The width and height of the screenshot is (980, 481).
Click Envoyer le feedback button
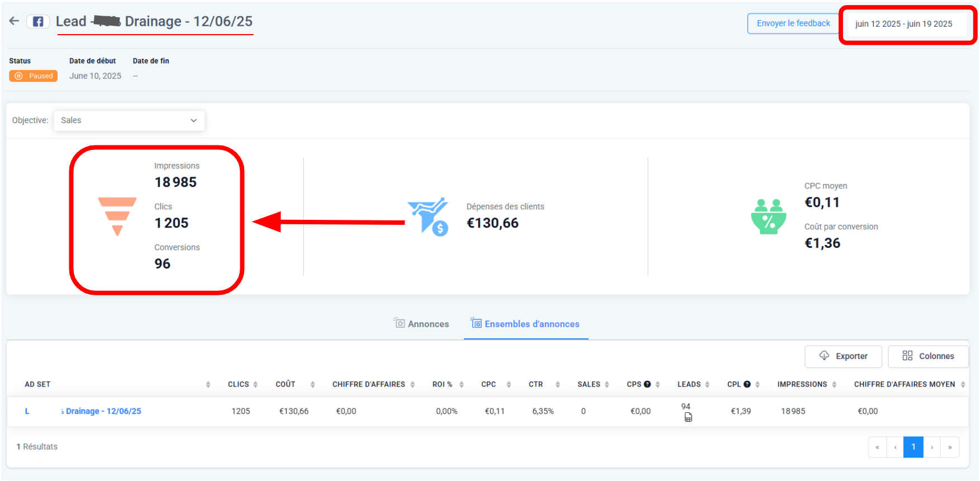793,23
